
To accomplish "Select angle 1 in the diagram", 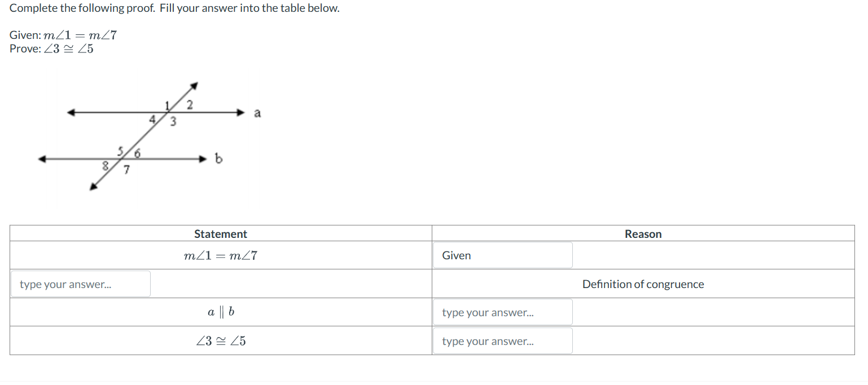I will tap(166, 104).
